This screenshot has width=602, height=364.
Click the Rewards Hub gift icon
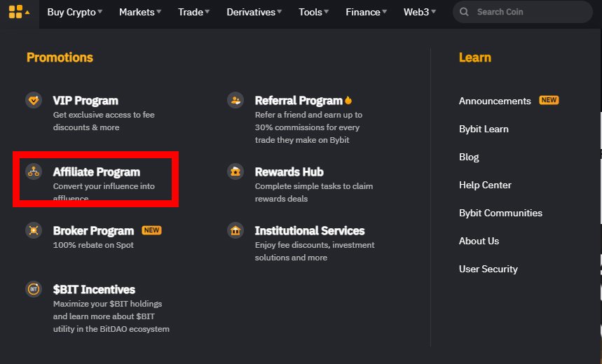pos(235,171)
